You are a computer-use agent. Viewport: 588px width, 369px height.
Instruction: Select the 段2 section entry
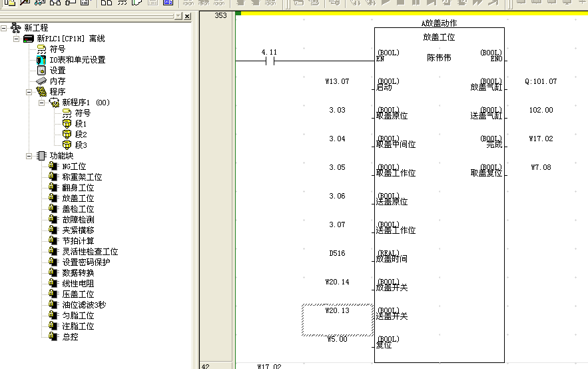tap(81, 135)
